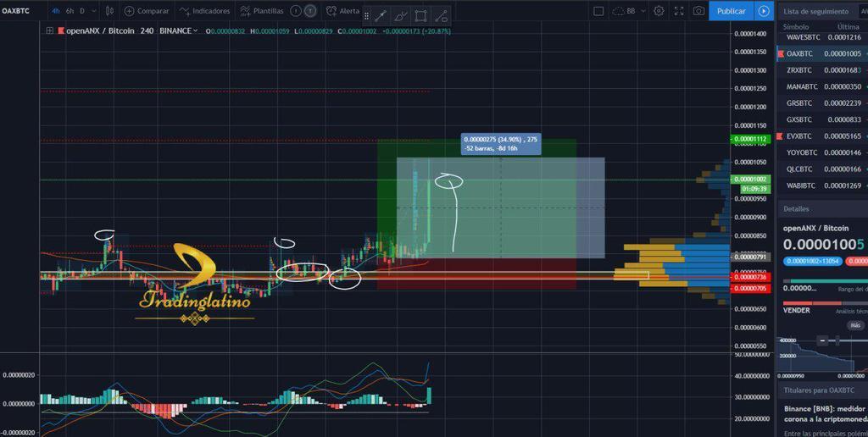Click the Más button in details panel
This screenshot has width=868, height=437.
point(855,324)
